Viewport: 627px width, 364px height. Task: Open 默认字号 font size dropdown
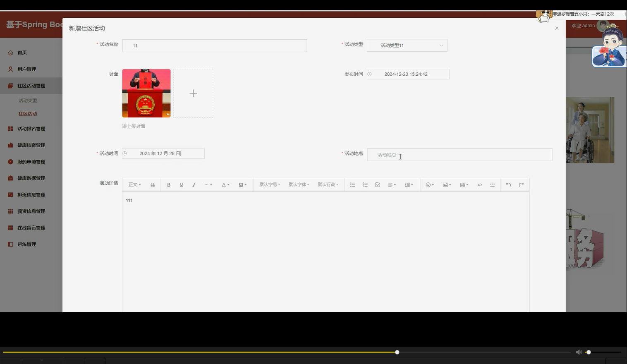270,185
